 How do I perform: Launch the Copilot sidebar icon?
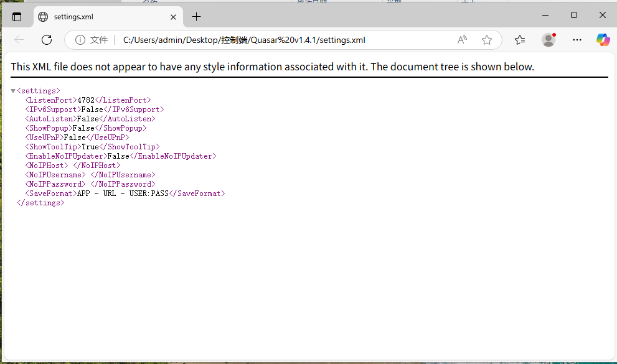[603, 40]
